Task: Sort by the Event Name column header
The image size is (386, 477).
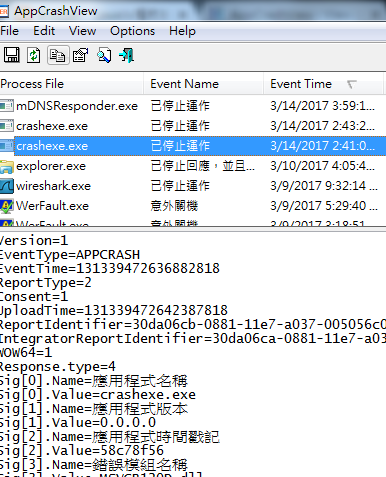Action: pos(204,84)
